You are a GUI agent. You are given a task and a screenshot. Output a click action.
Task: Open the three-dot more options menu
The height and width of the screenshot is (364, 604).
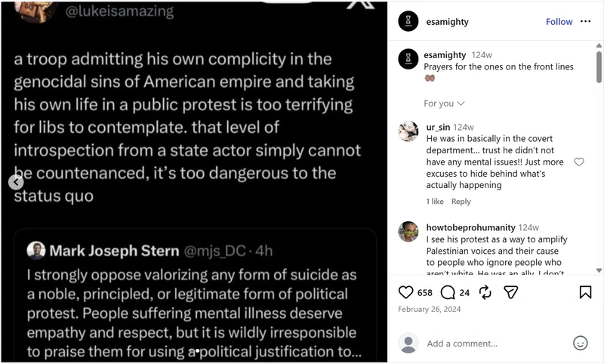[x=586, y=21]
